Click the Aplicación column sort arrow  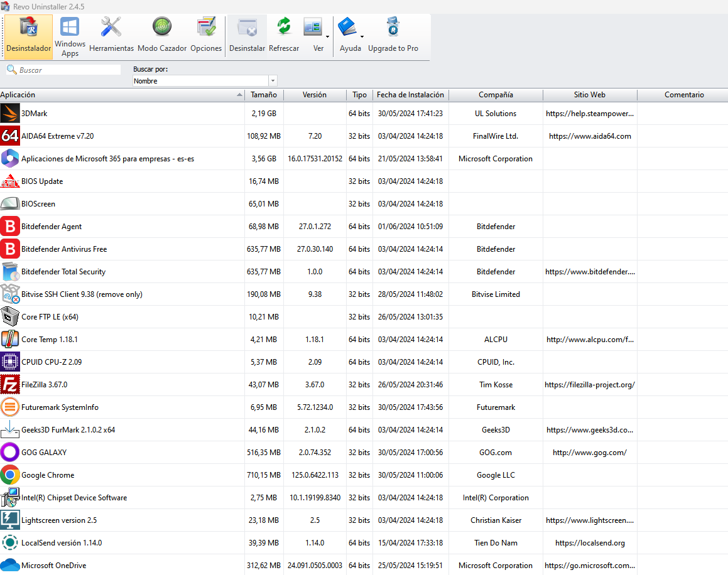pos(239,95)
